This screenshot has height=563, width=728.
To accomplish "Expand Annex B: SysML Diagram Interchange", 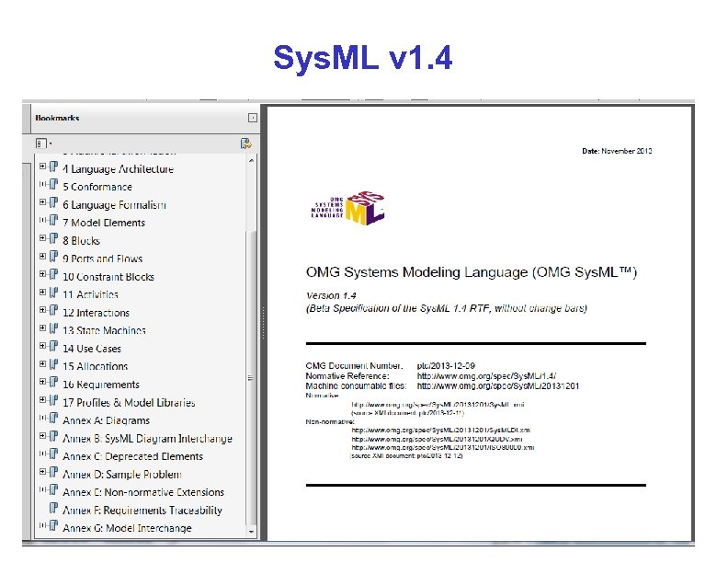I will coord(42,436).
